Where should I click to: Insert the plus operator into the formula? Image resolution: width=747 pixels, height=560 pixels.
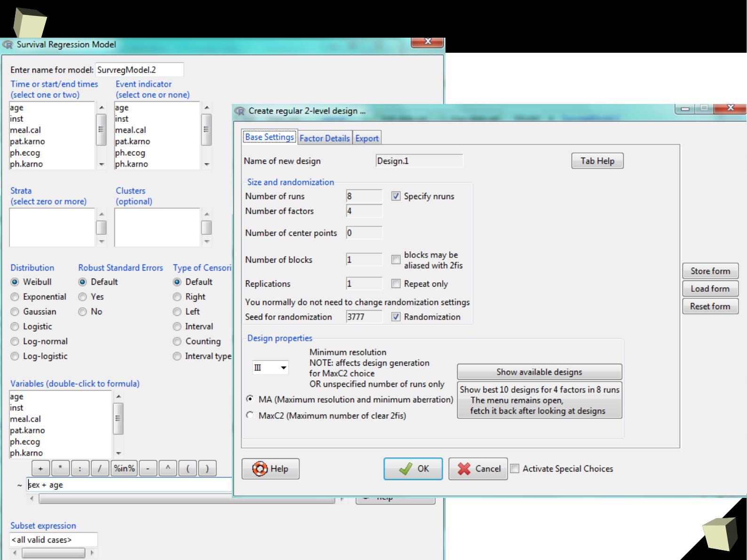point(40,468)
